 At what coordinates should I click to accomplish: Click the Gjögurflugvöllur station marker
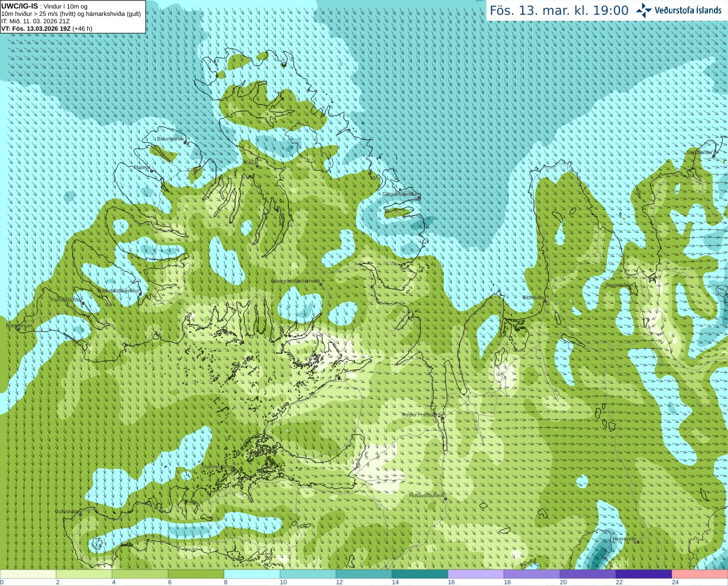click(419, 198)
